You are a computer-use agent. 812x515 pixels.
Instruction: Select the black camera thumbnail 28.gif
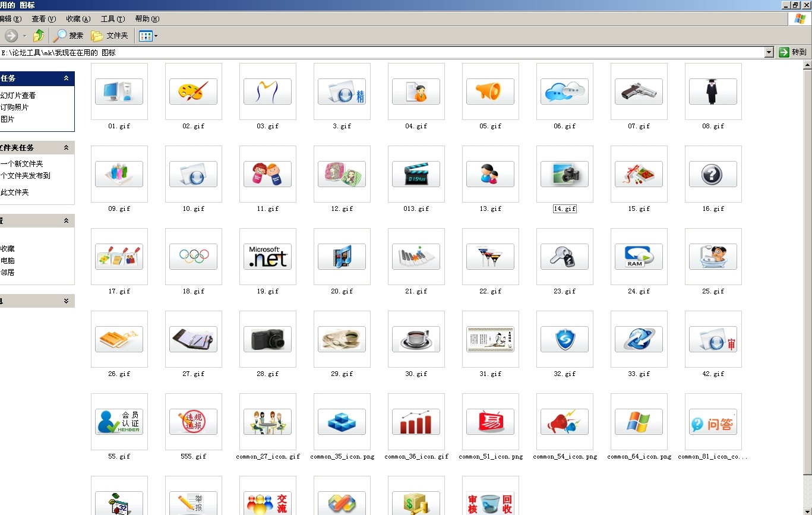(x=268, y=339)
